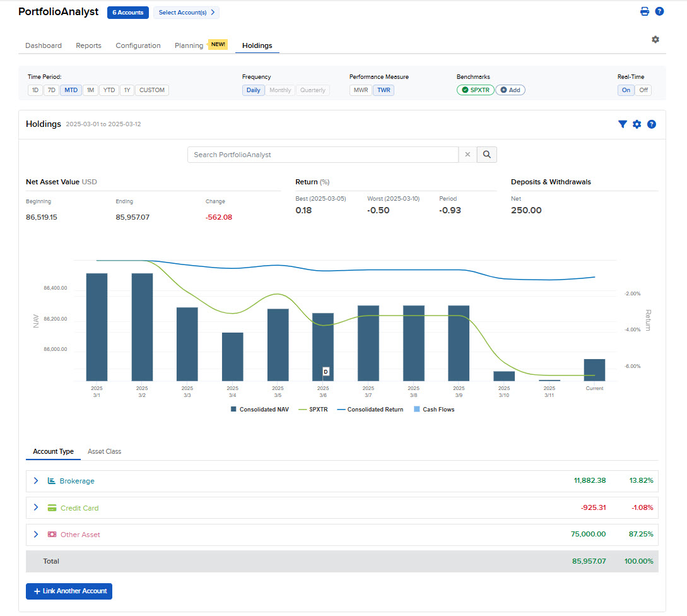This screenshot has height=616, width=687.
Task: Open the Select Account(s) dropdown
Action: coord(186,12)
